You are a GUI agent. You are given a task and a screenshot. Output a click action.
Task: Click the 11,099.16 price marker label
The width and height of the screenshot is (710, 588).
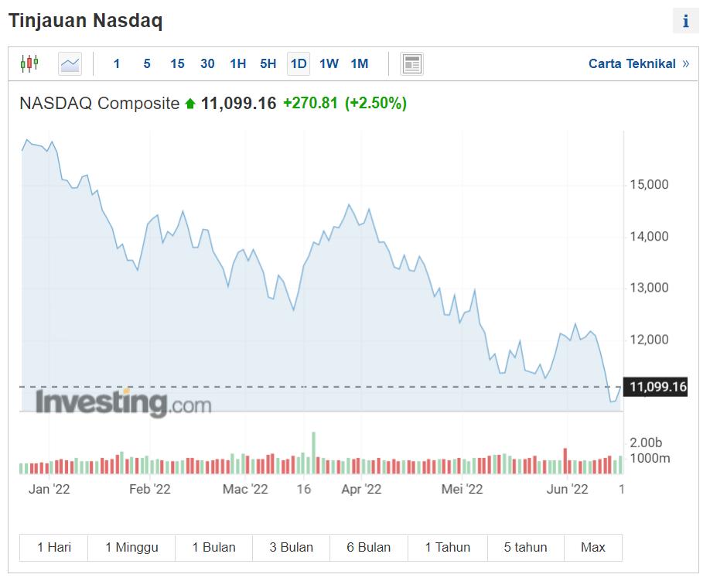tap(658, 387)
